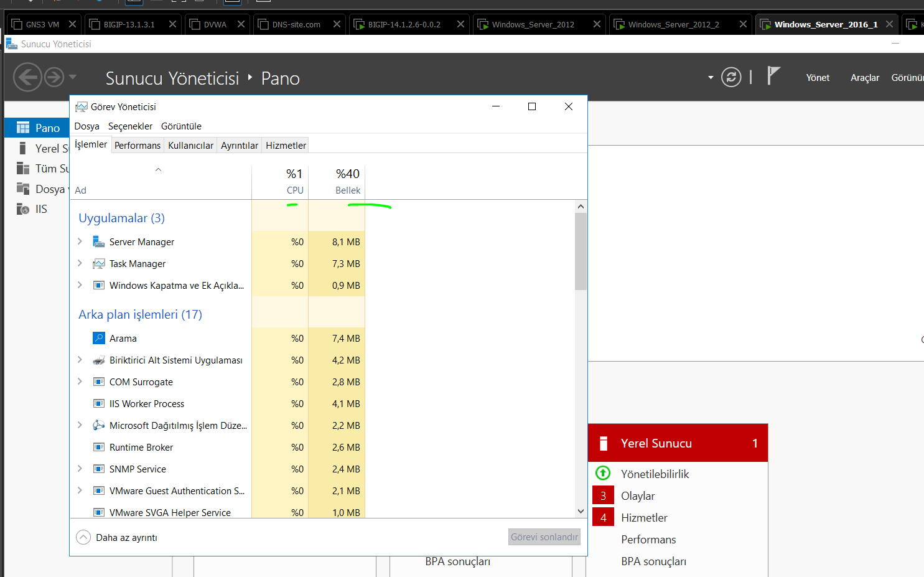Open Görüntüle menu in Görev Yöneticisi
The height and width of the screenshot is (577, 924).
point(181,126)
